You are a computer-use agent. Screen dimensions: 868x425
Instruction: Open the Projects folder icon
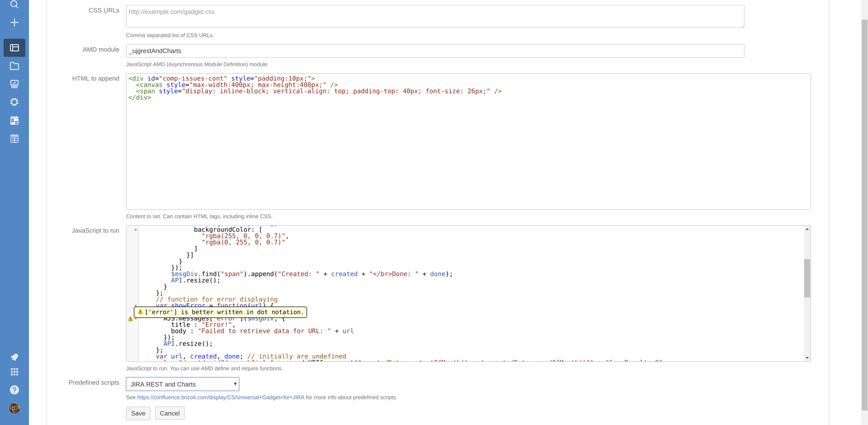click(x=14, y=66)
